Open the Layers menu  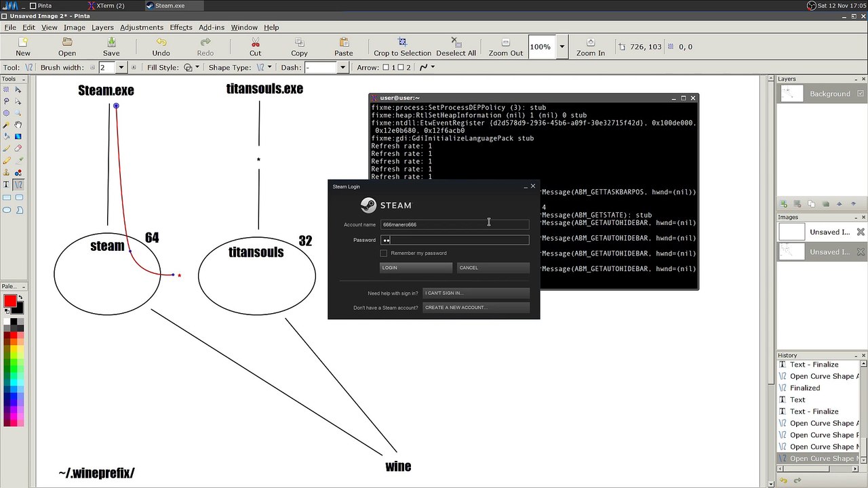102,27
